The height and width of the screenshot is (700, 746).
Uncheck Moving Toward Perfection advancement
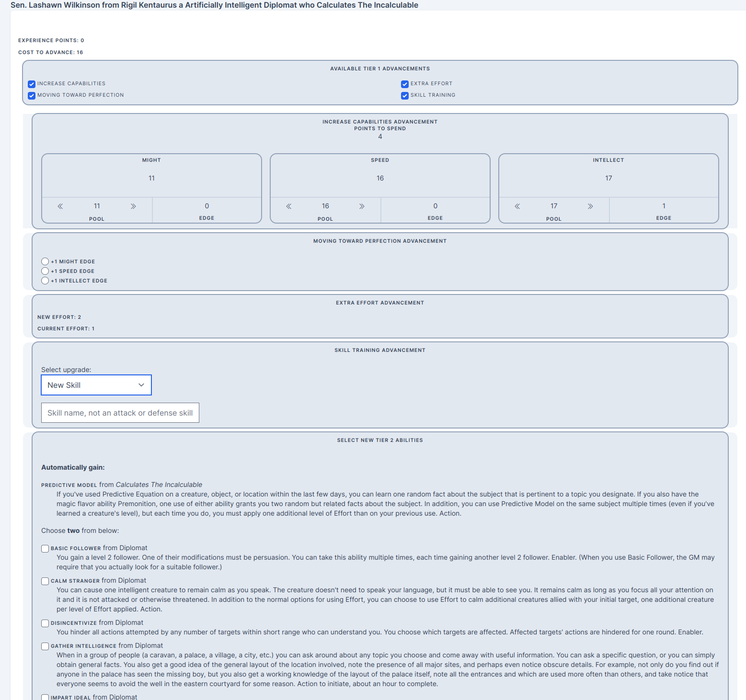32,95
